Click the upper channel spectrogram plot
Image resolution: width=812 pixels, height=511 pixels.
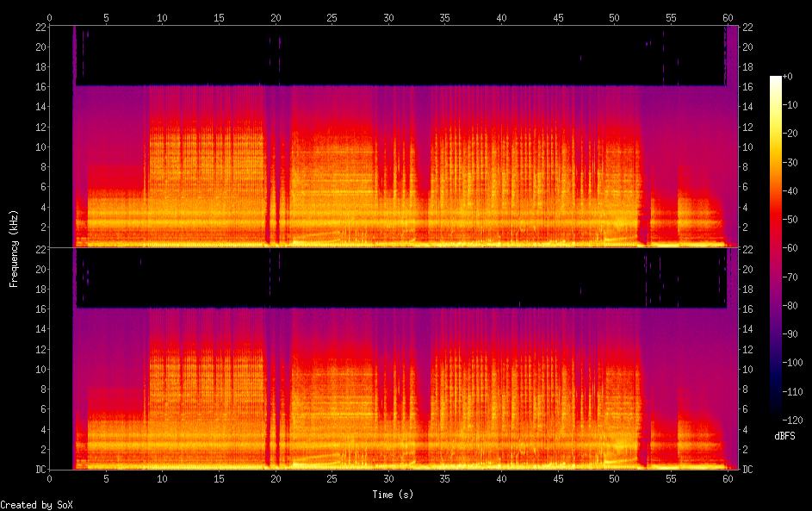[394, 136]
